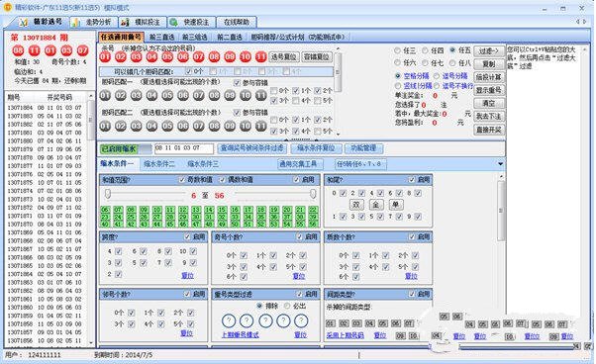Select red kill-number ball 03
Viewport: 596px width, 364px height.
(137, 57)
